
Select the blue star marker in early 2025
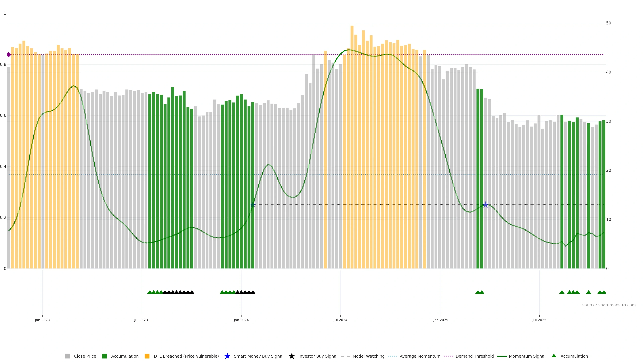485,205
